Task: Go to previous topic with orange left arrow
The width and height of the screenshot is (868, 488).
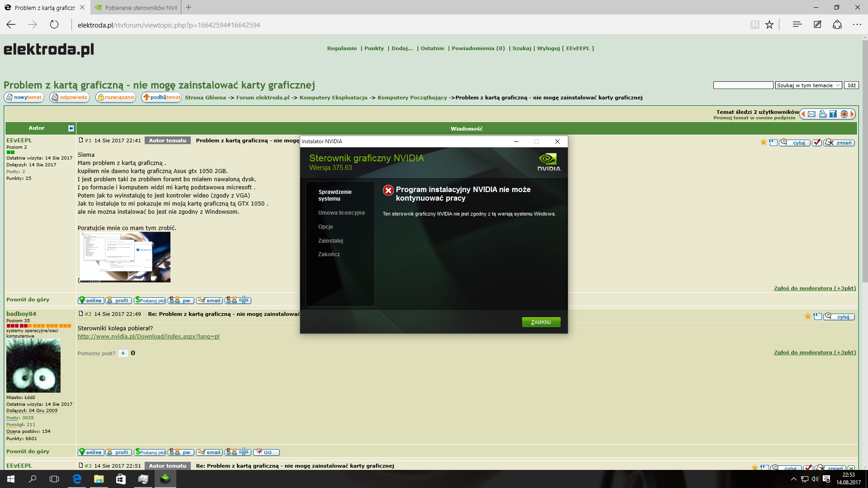Action: click(x=803, y=114)
